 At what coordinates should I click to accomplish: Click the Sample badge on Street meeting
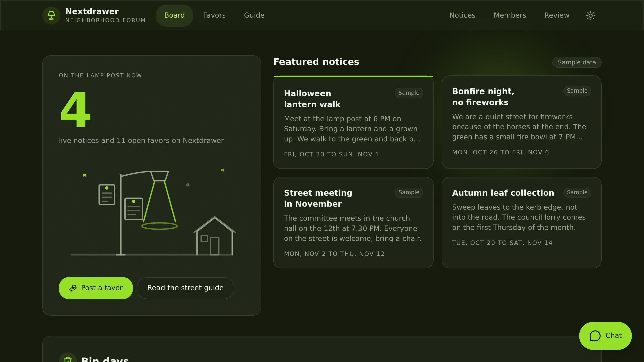click(x=409, y=192)
